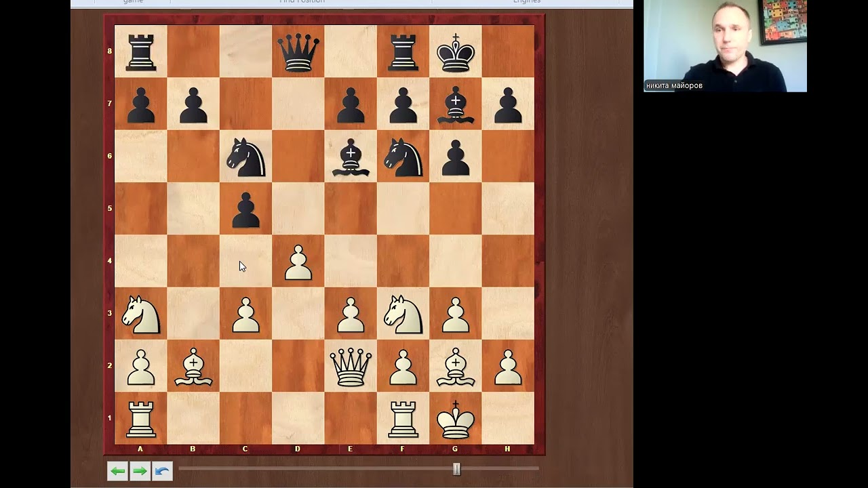Select the white pawn on h2
Image resolution: width=868 pixels, height=488 pixels.
click(x=508, y=367)
